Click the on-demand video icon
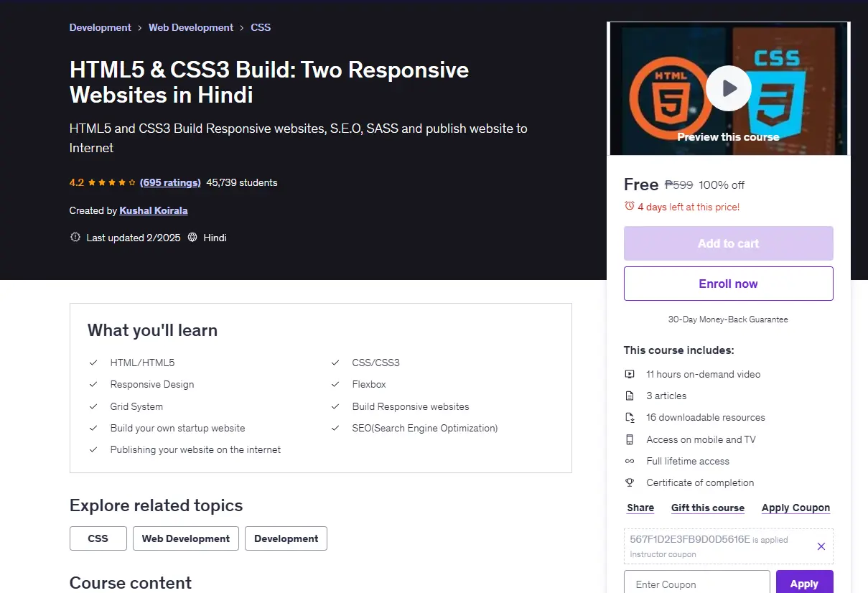The width and height of the screenshot is (868, 593). point(630,374)
